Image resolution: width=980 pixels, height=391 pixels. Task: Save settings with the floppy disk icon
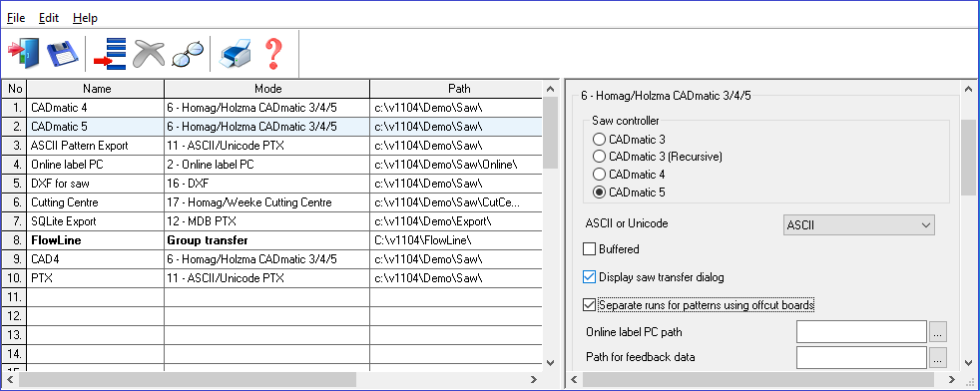[63, 54]
